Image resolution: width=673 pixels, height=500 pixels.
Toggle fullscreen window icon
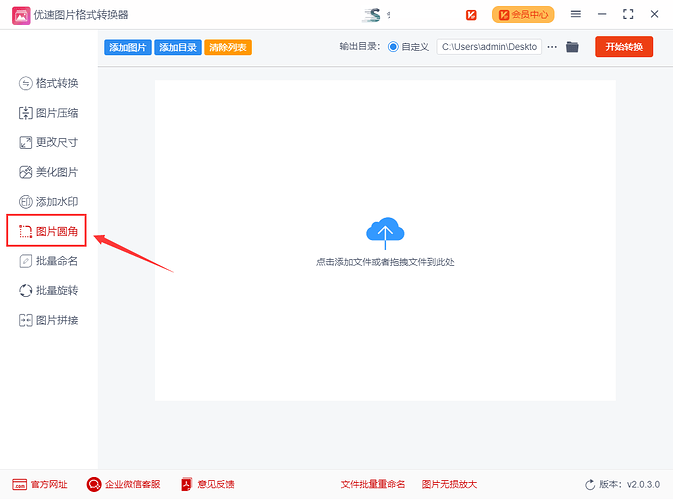pos(628,14)
